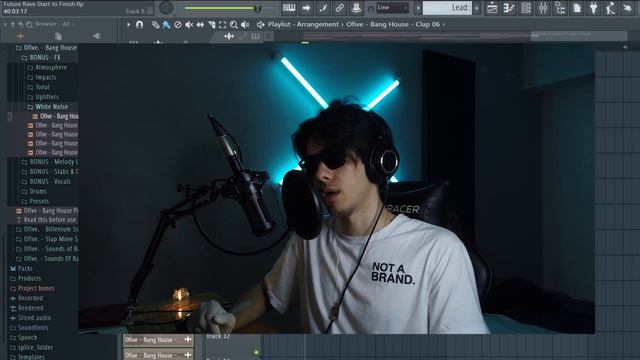Click the arrow right of Lead pattern selector

pos(476,8)
